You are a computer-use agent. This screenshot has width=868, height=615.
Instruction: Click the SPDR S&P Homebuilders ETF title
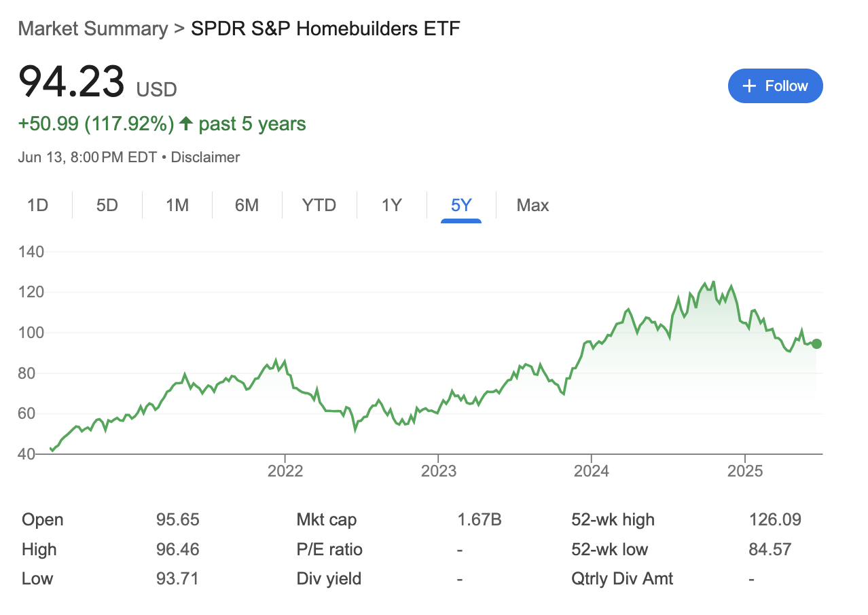coord(325,29)
